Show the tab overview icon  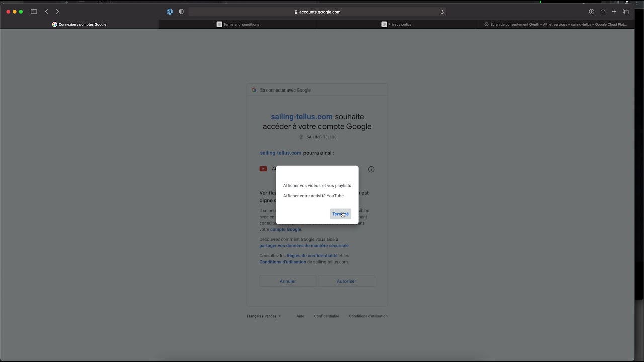(626, 12)
